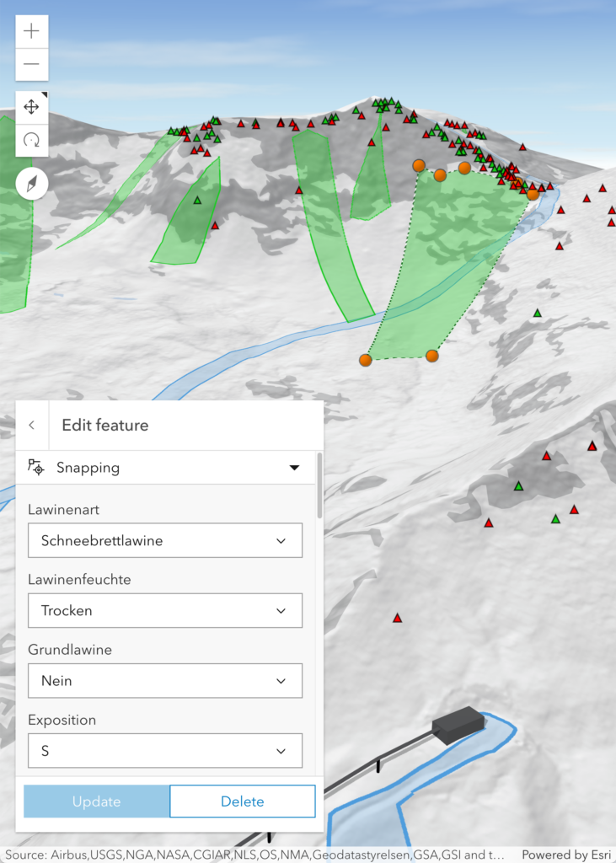The height and width of the screenshot is (863, 616).
Task: Activate the rotate view tool
Action: [x=31, y=140]
